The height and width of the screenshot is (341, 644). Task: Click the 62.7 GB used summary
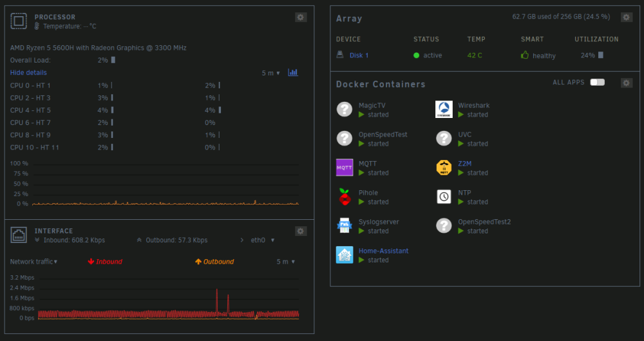click(561, 17)
